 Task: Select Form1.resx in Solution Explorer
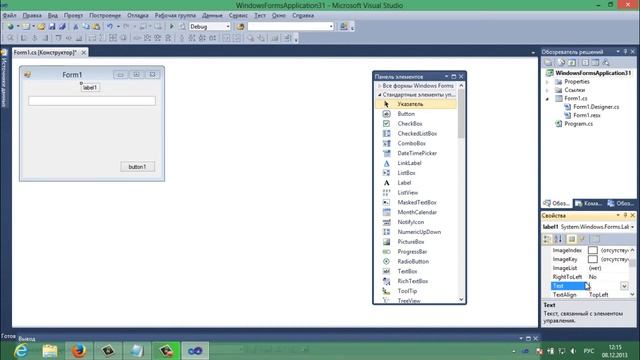click(x=587, y=115)
